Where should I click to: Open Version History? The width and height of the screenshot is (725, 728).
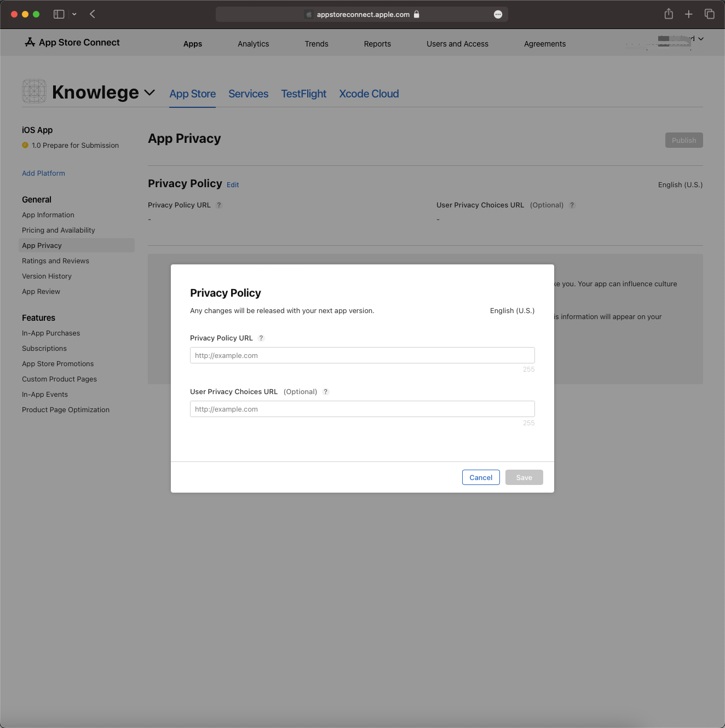pyautogui.click(x=47, y=276)
